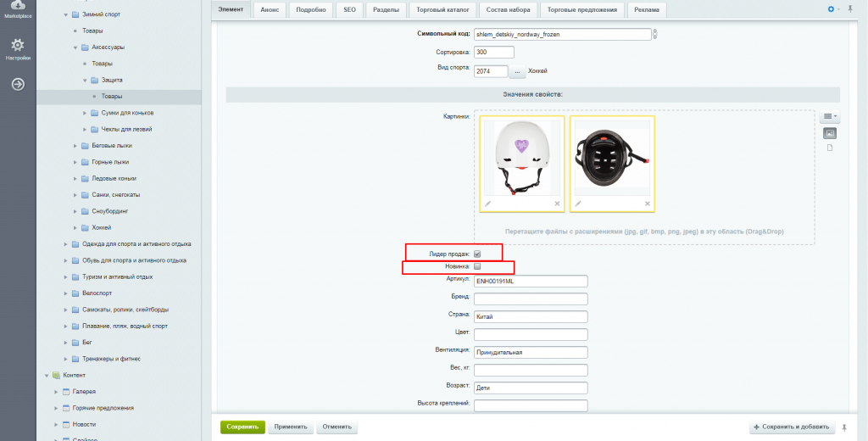Click the black helmet thumbnail
The width and height of the screenshot is (868, 441).
[x=612, y=158]
